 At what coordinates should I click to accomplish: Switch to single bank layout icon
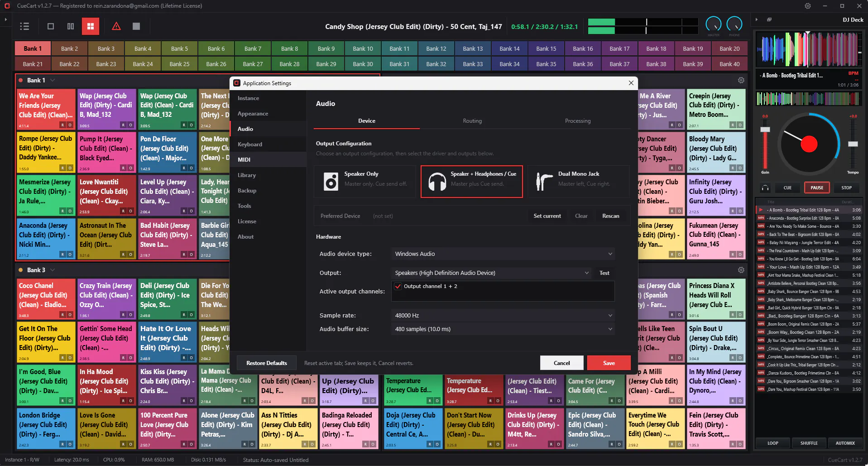(51, 26)
